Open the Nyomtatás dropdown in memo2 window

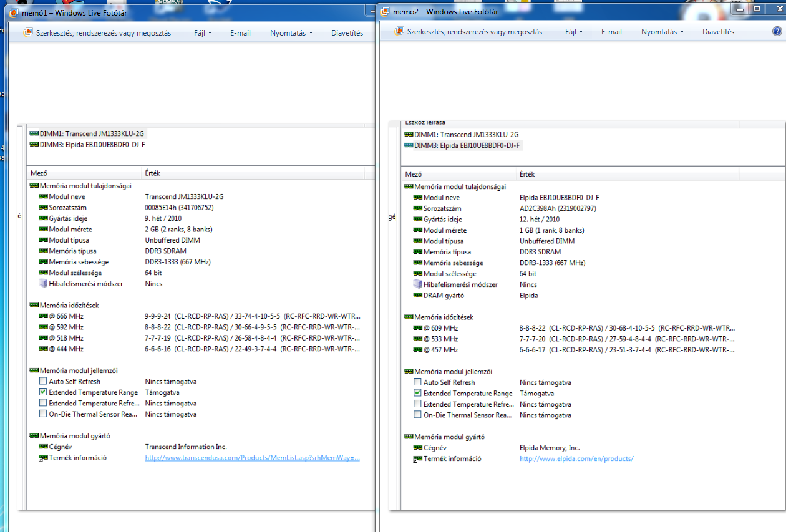(x=662, y=32)
